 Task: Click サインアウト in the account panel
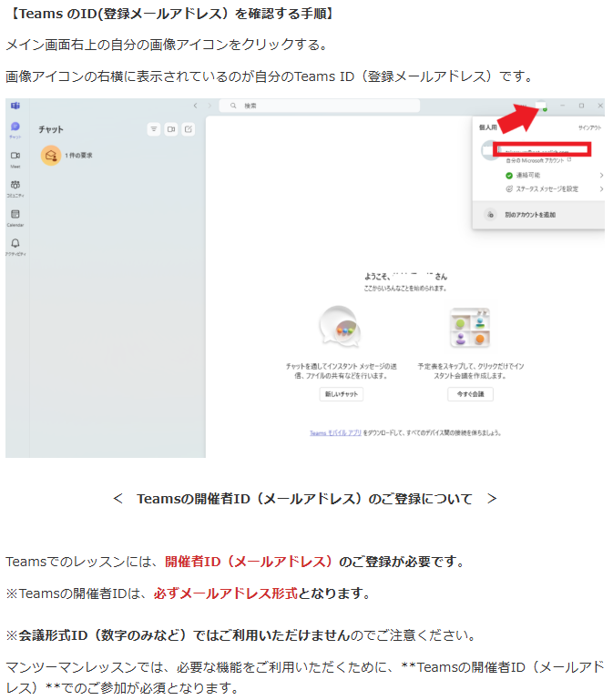589,127
